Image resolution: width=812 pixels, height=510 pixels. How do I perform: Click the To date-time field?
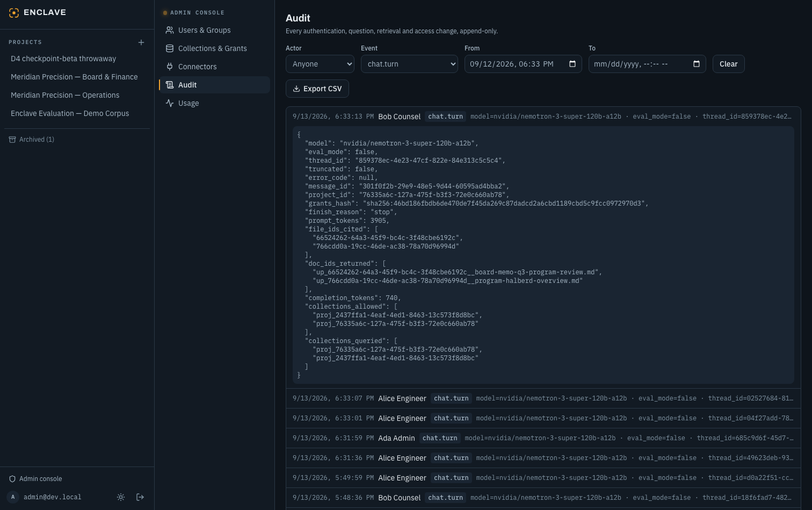point(647,64)
